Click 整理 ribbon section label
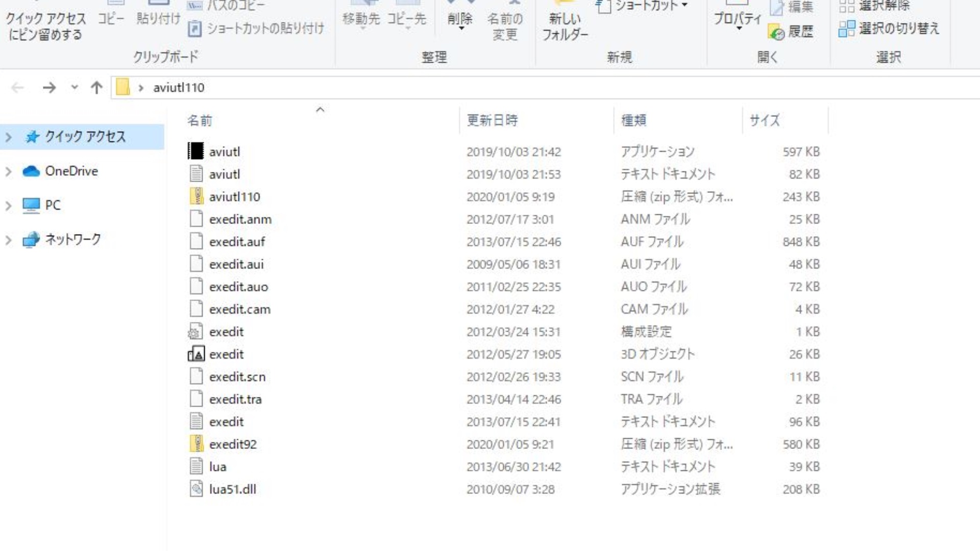Viewport: 980px width, 551px height. click(433, 57)
